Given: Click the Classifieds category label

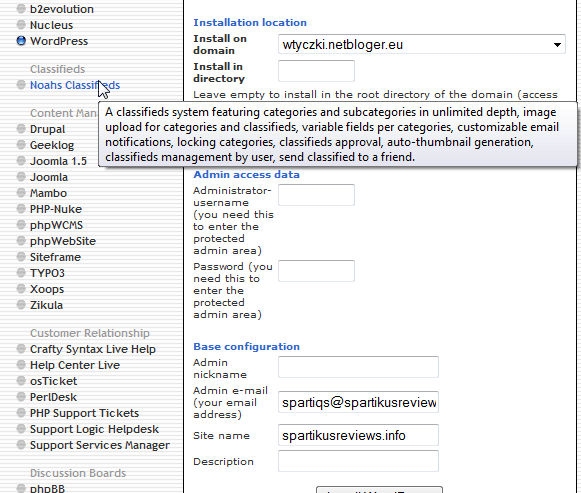Looking at the screenshot, I should [x=57, y=69].
